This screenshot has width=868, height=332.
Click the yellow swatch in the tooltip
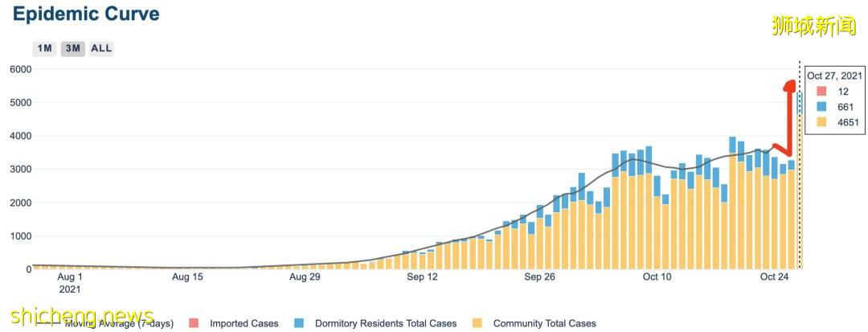point(820,122)
